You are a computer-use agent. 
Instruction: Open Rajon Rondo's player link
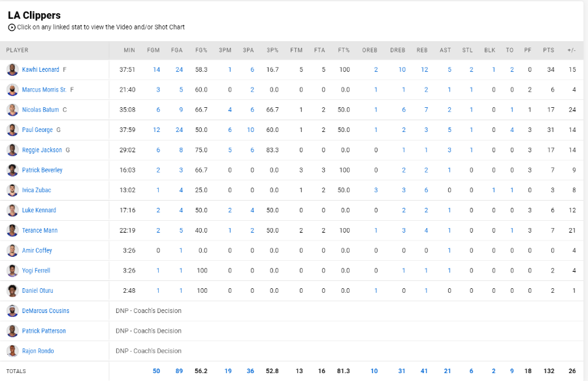(38, 351)
